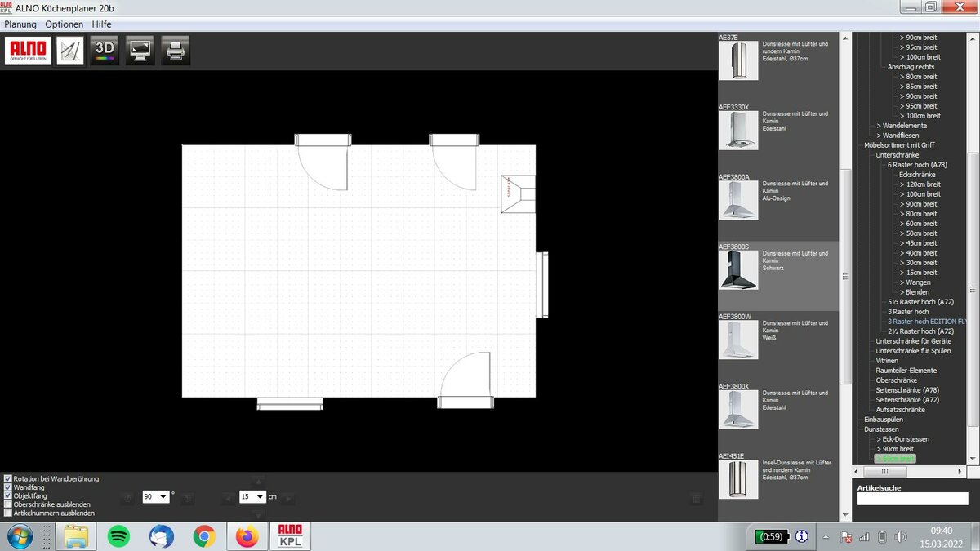The height and width of the screenshot is (551, 980).
Task: Select 120cm breit under Eckschränke
Action: [x=920, y=184]
